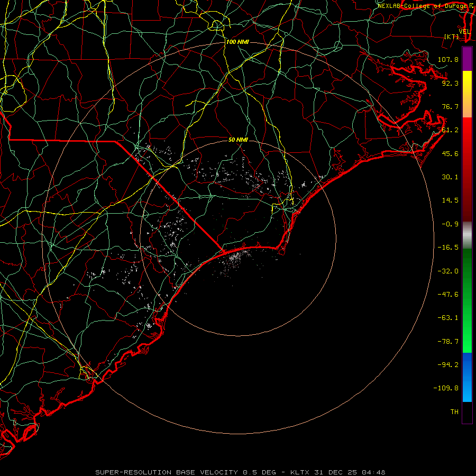This screenshot has width=476, height=476.
Task: Click the 76.7 legend value
Action: pyautogui.click(x=450, y=106)
